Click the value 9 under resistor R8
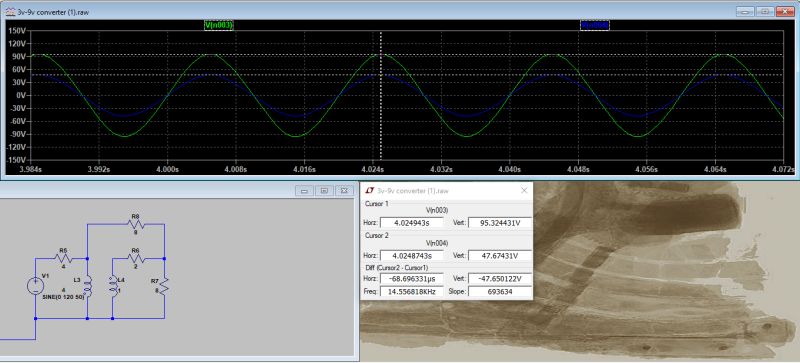Image resolution: width=800 pixels, height=363 pixels. tap(135, 232)
